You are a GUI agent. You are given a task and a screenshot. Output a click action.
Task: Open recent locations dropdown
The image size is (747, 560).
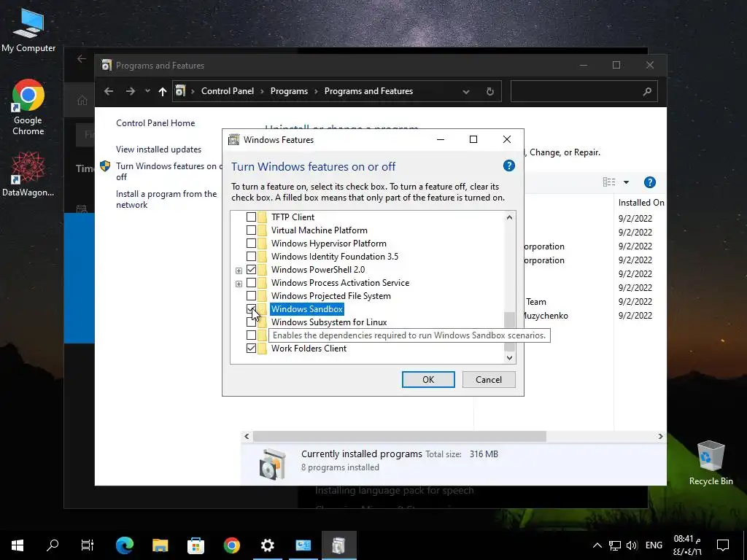point(147,91)
